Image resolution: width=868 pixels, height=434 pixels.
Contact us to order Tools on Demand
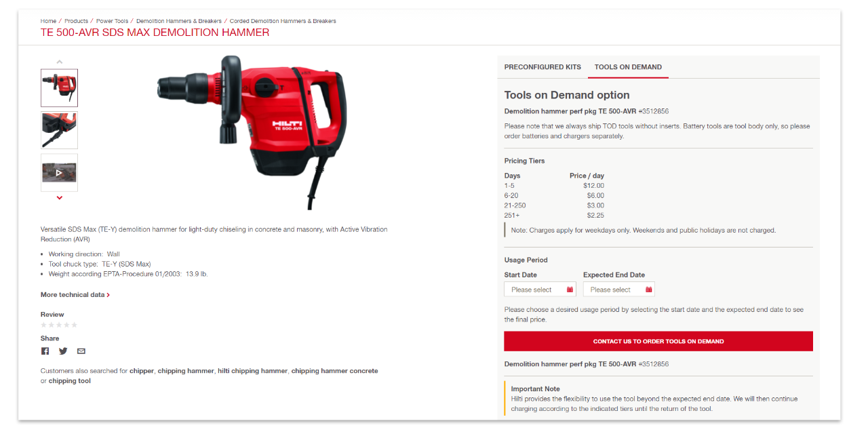pos(658,341)
